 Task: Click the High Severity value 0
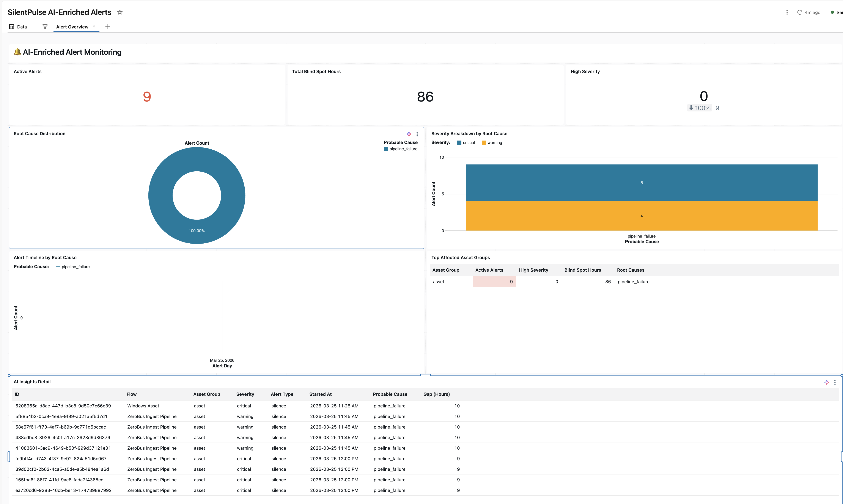(x=704, y=96)
